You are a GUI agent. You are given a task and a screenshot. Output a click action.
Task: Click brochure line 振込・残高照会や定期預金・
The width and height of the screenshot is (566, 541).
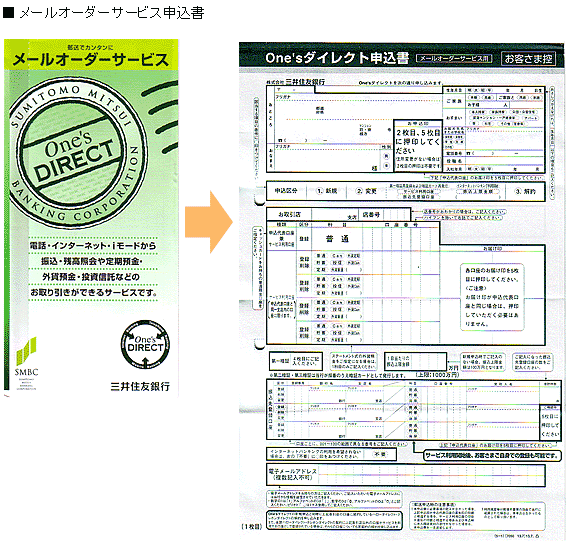tap(92, 261)
